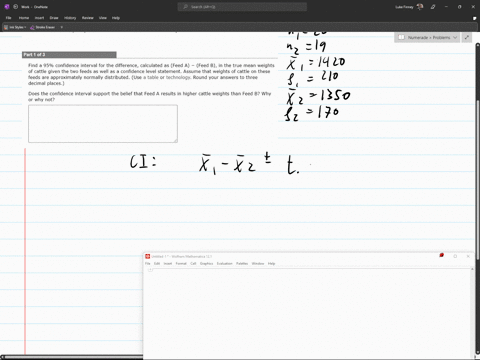The width and height of the screenshot is (480, 360).
Task: Minimize the OneNote window
Action: (446, 7)
